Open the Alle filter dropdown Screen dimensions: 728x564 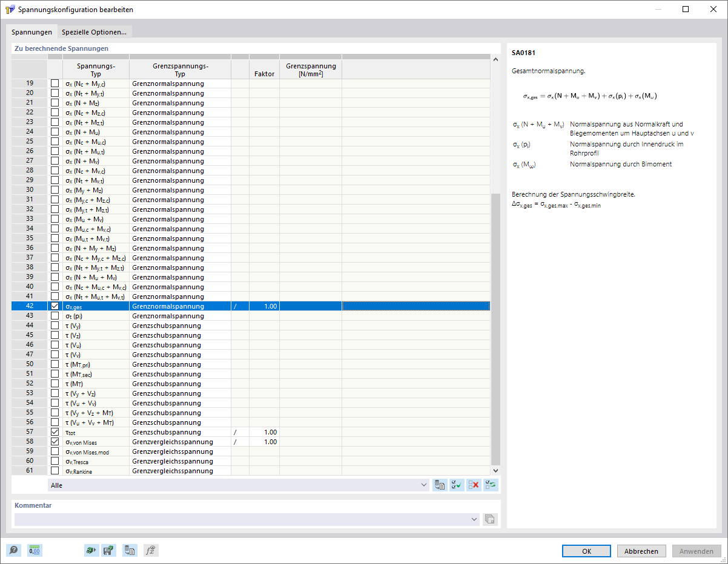pyautogui.click(x=424, y=485)
